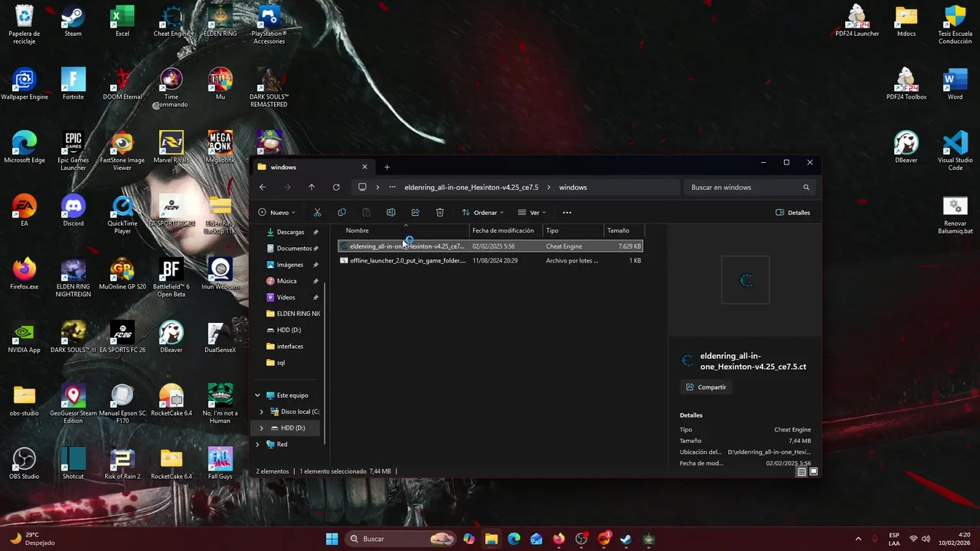Open the Ver view options dropdown
980x551 pixels.
tap(532, 213)
